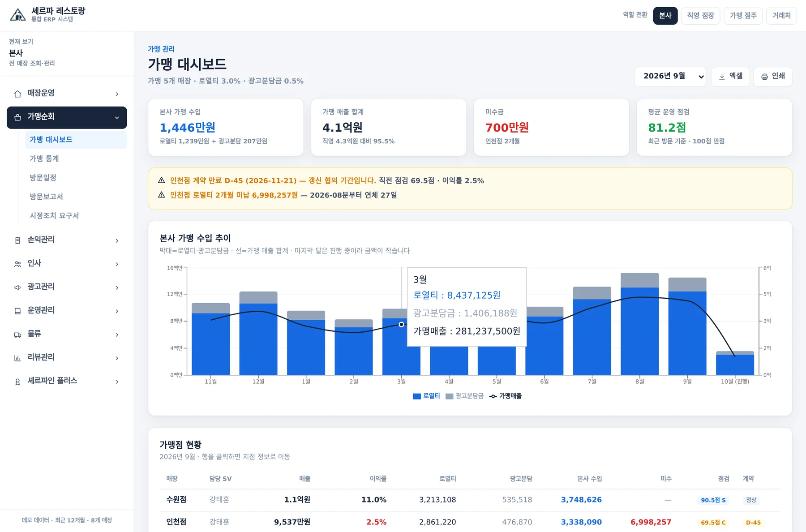The width and height of the screenshot is (806, 532).
Task: Click the 3월 data point on 가맹매출 line
Action: pos(401,324)
